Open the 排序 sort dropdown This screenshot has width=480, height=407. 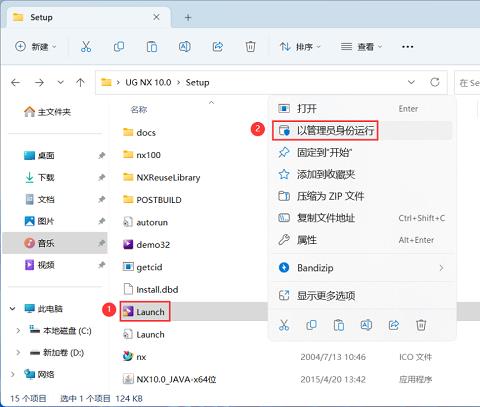pyautogui.click(x=300, y=47)
